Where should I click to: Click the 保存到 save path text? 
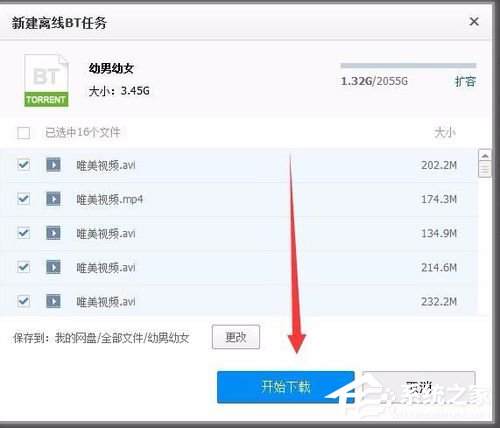pos(101,338)
